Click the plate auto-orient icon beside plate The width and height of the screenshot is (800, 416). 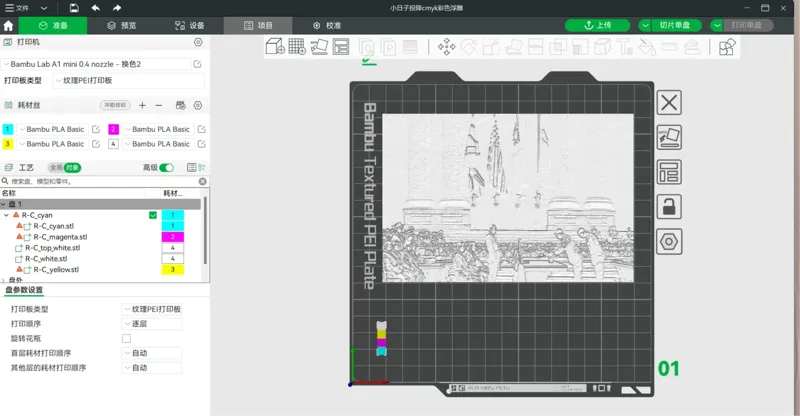coord(669,137)
